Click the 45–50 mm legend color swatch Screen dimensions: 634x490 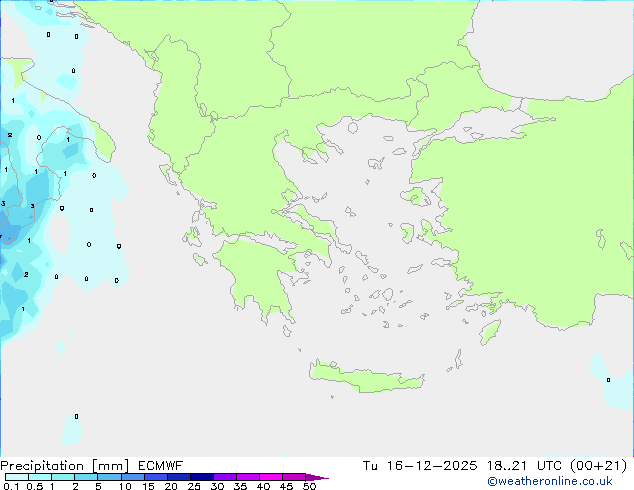point(294,477)
